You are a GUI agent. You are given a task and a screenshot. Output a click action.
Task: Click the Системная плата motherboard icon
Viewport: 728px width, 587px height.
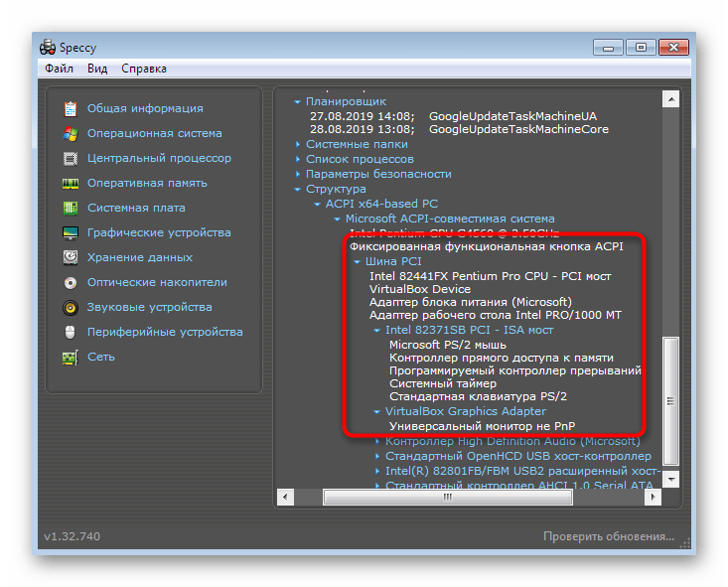click(71, 208)
